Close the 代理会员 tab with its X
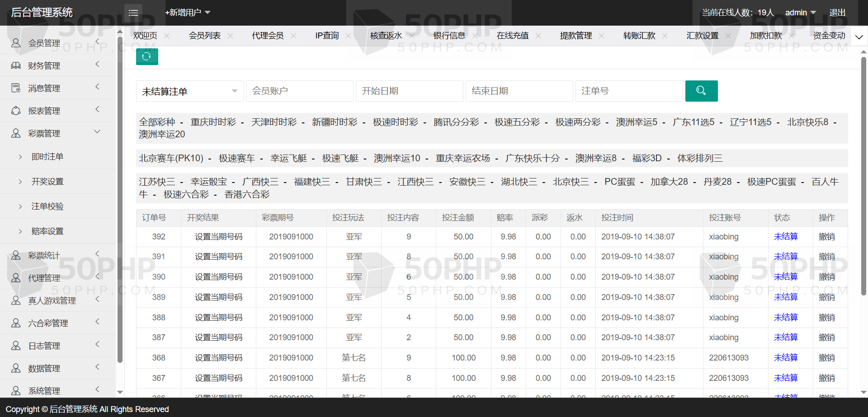 pos(293,36)
